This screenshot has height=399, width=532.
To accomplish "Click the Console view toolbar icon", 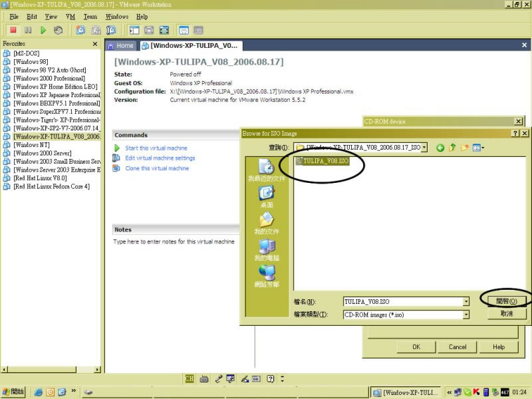I will click(x=198, y=30).
